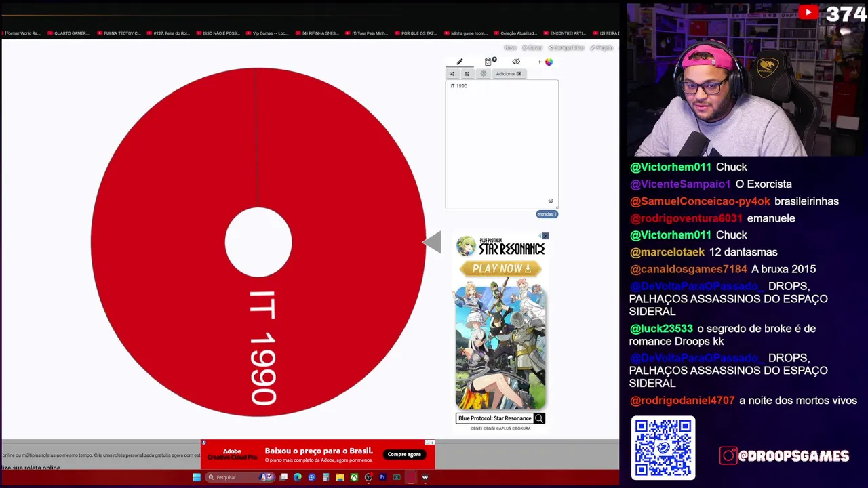Switch to Minha game room tab
Viewport: 868px width, 488px height.
coord(465,33)
